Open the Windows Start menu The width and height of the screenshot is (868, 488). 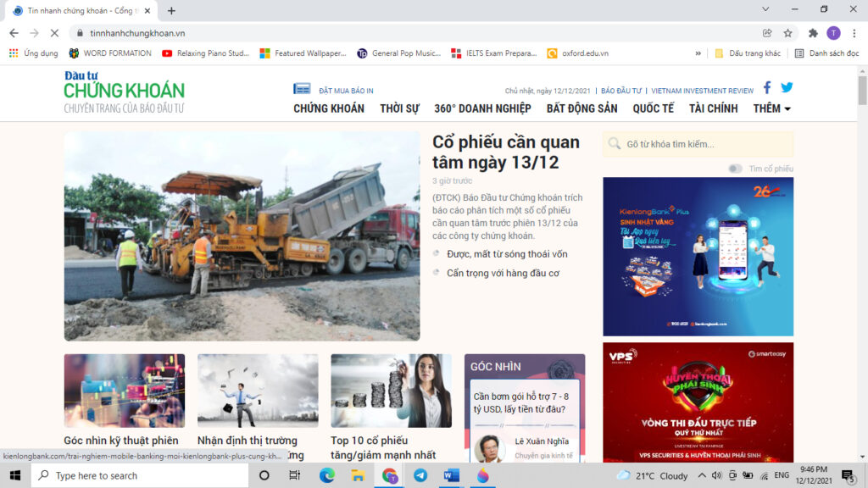pyautogui.click(x=15, y=475)
